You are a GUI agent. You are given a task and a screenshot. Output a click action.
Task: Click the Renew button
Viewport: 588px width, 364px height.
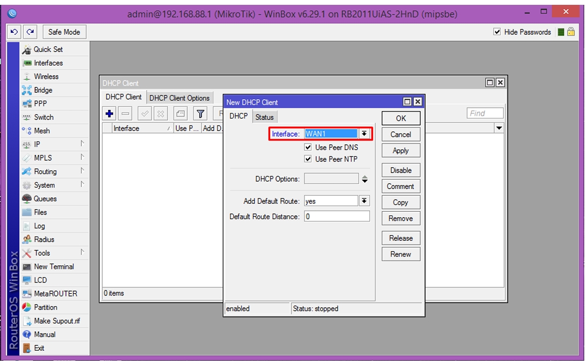pos(401,254)
